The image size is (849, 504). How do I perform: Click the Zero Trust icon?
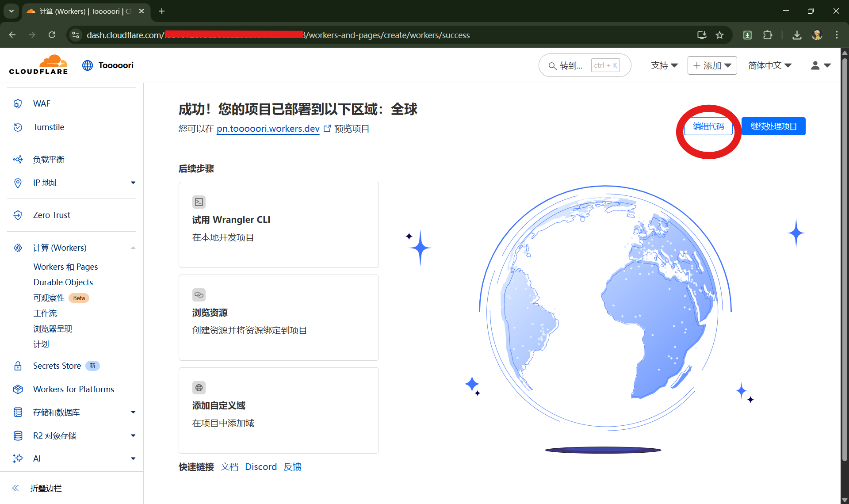click(x=18, y=215)
